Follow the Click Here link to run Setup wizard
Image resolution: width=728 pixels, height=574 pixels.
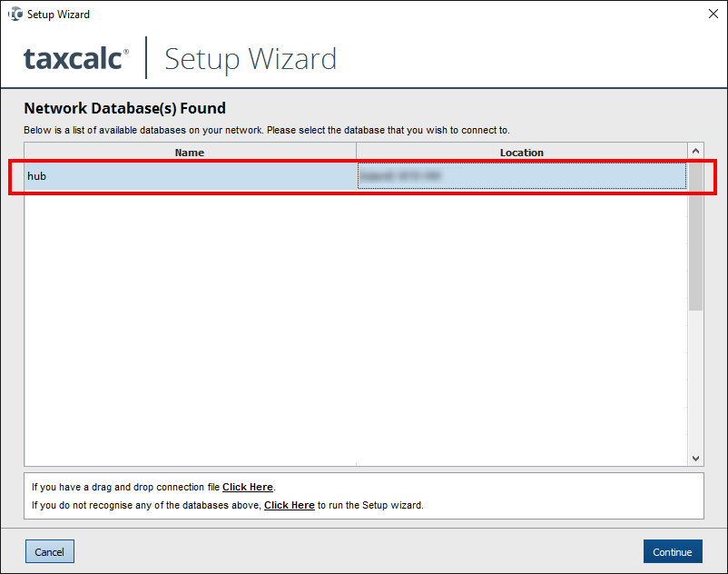[x=289, y=505]
